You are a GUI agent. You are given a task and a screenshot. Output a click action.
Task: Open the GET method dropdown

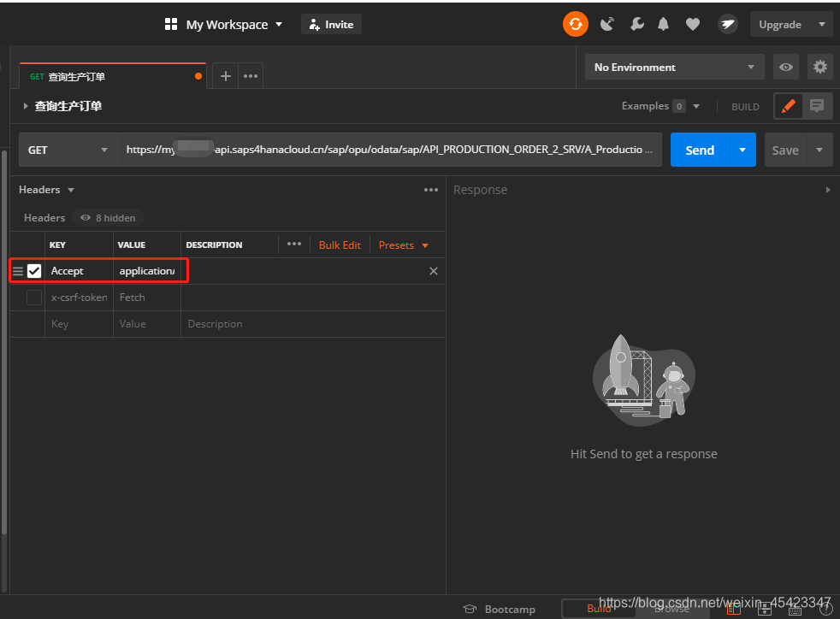click(68, 150)
